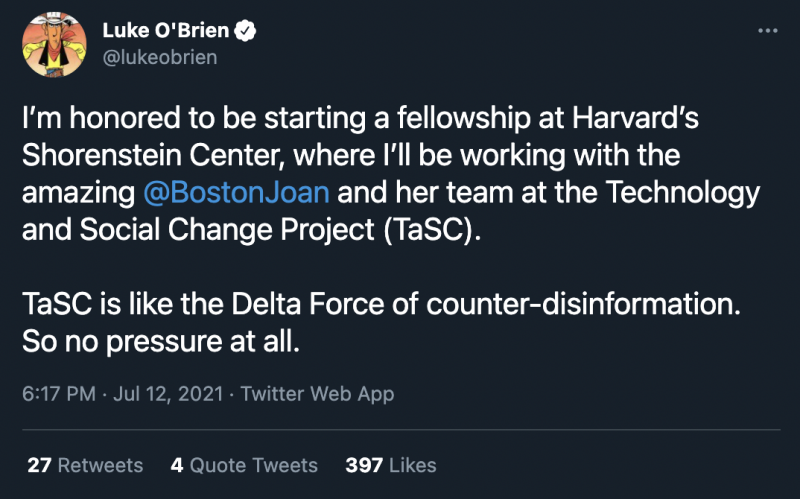Click the "So no pressure at all." line

point(161,340)
